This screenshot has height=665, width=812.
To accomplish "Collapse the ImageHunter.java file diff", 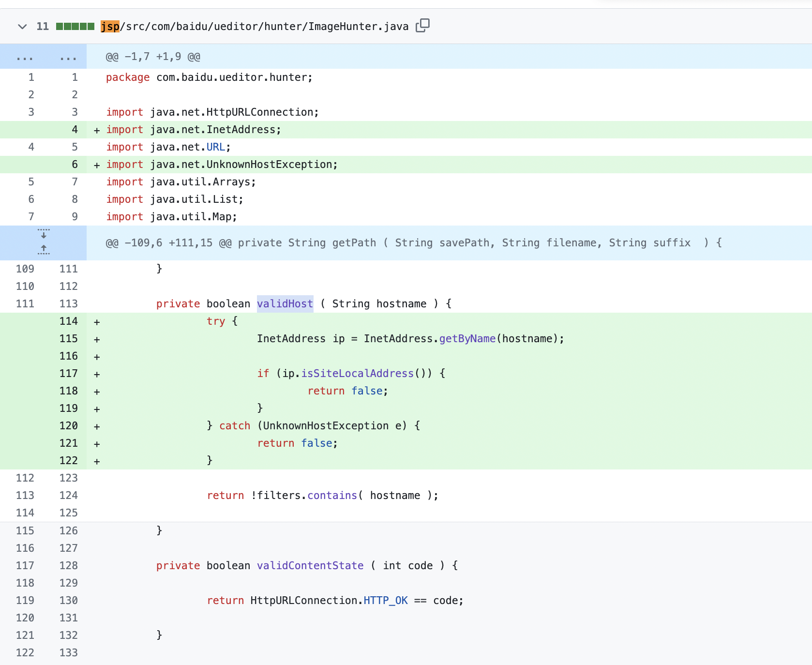I will point(22,27).
